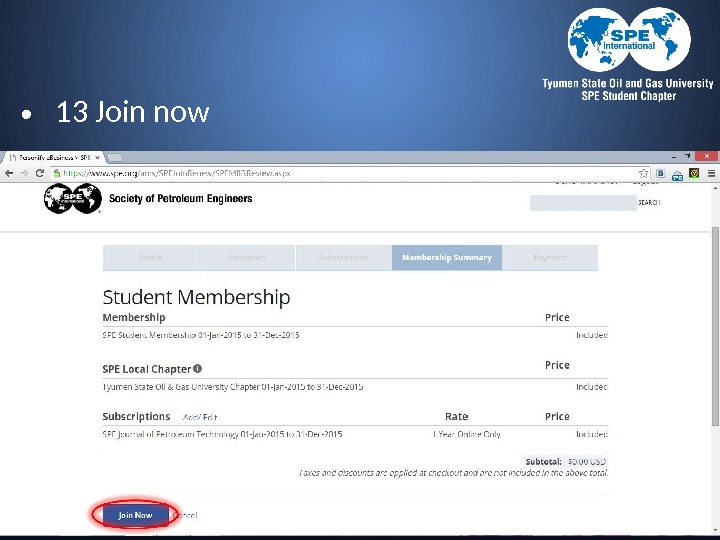Open the yellow checkmark extension icon

coord(694,174)
